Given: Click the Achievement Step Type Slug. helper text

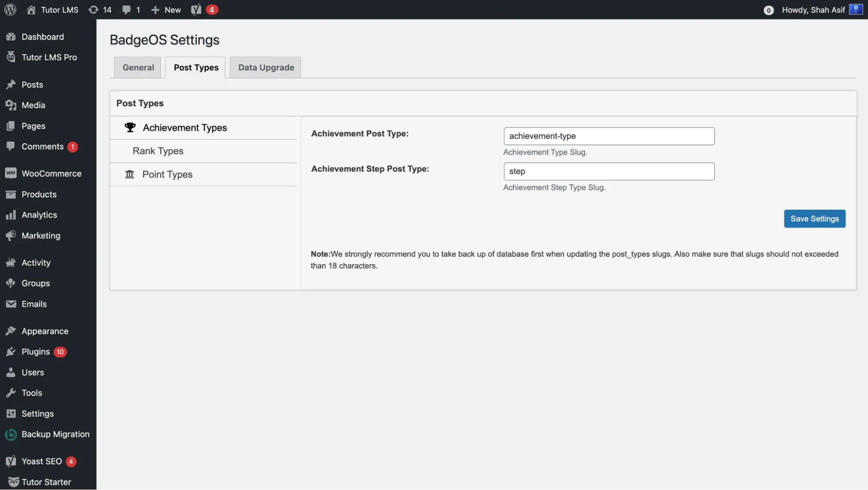Looking at the screenshot, I should pos(554,187).
